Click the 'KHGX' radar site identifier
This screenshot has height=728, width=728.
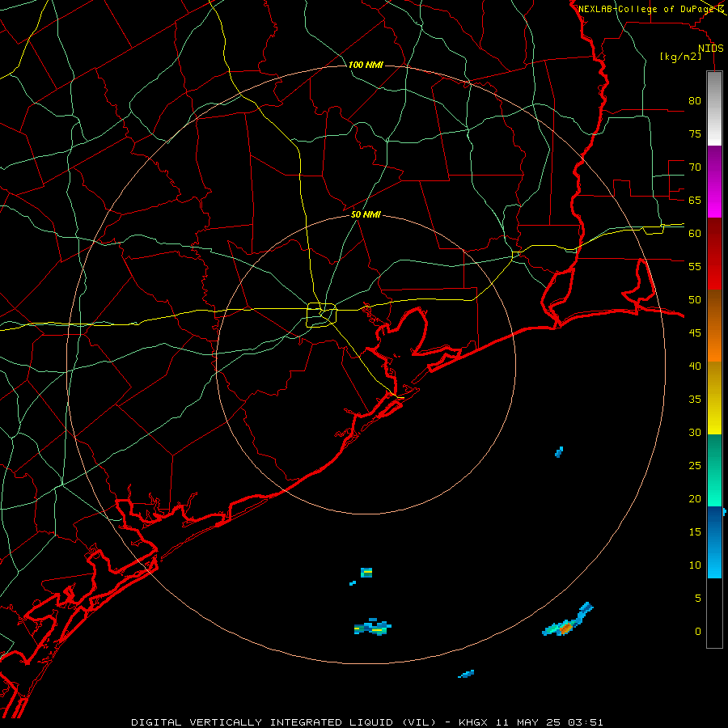click(473, 722)
